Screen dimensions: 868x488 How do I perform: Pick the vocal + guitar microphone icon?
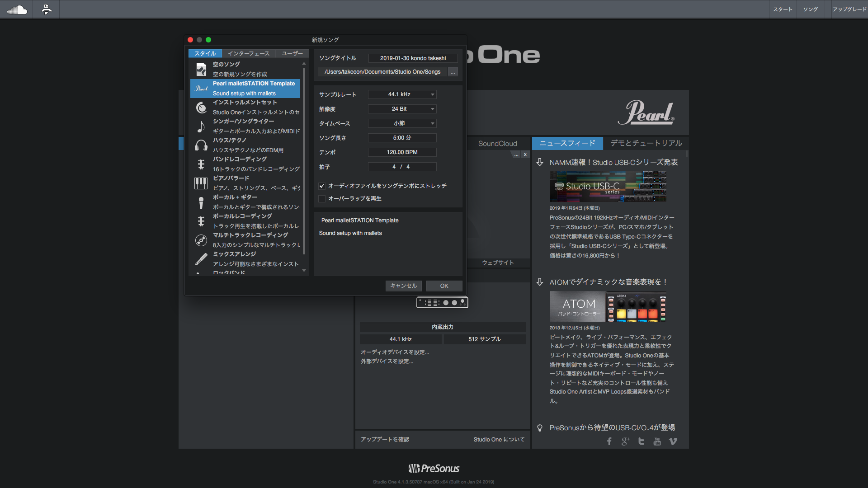[x=201, y=202]
